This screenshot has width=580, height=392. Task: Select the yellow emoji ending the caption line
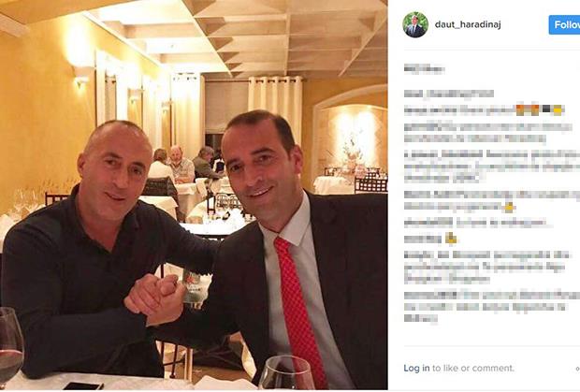(x=558, y=109)
